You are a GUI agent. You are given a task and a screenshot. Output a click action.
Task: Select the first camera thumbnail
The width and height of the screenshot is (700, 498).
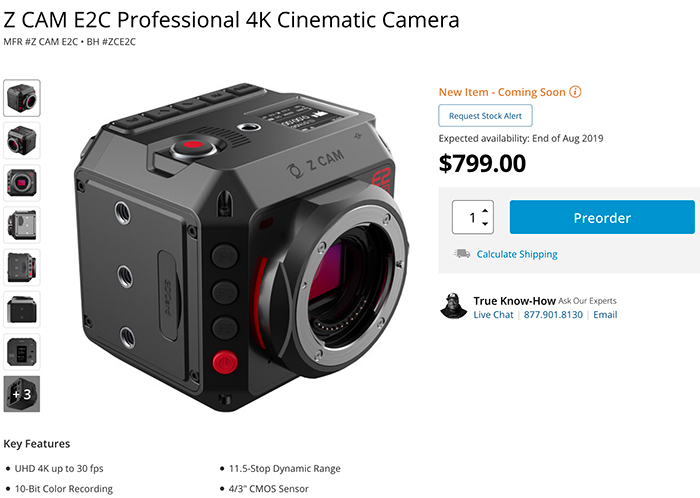click(22, 98)
